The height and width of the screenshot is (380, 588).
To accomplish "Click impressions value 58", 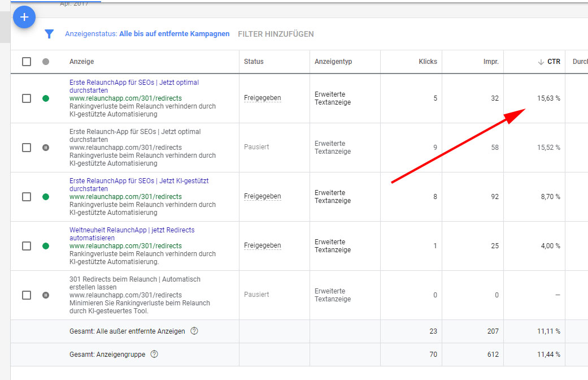I will click(495, 148).
